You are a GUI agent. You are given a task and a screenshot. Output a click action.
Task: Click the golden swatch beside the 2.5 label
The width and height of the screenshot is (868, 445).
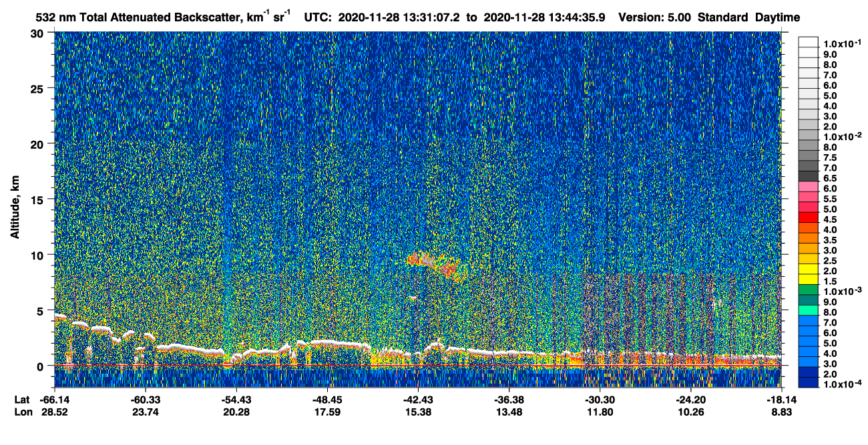809,258
